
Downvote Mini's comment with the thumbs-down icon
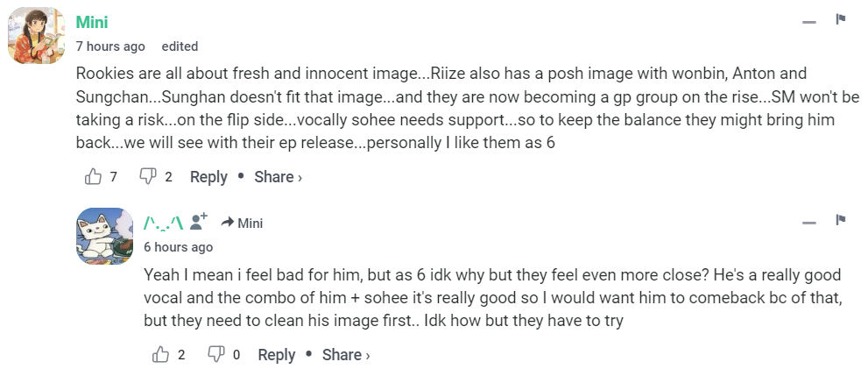[148, 177]
